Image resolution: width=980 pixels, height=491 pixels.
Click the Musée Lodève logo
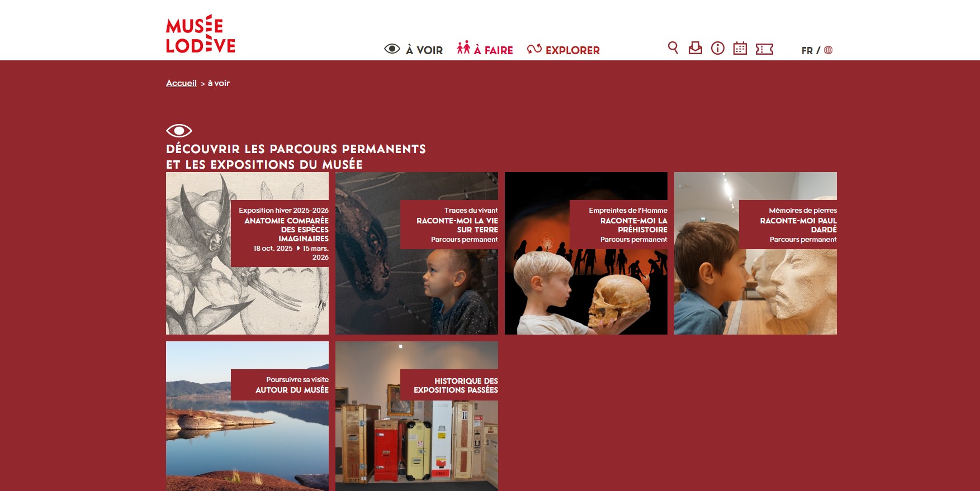coord(201,34)
